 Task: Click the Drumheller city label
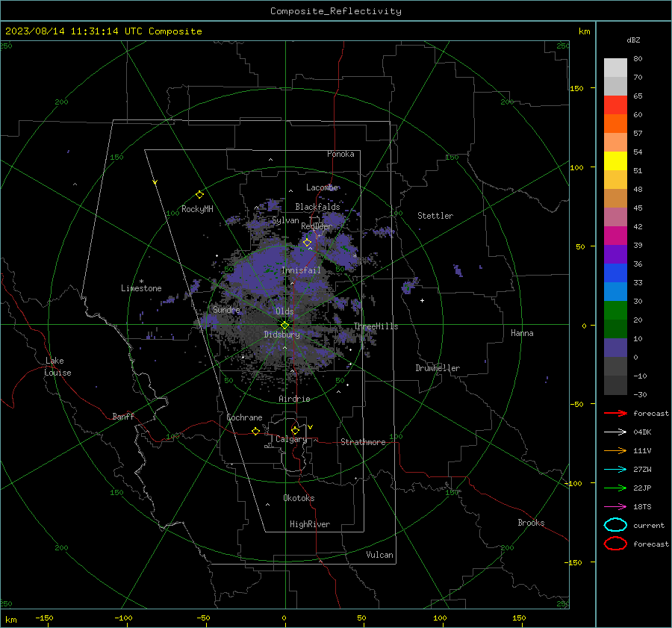coord(438,368)
